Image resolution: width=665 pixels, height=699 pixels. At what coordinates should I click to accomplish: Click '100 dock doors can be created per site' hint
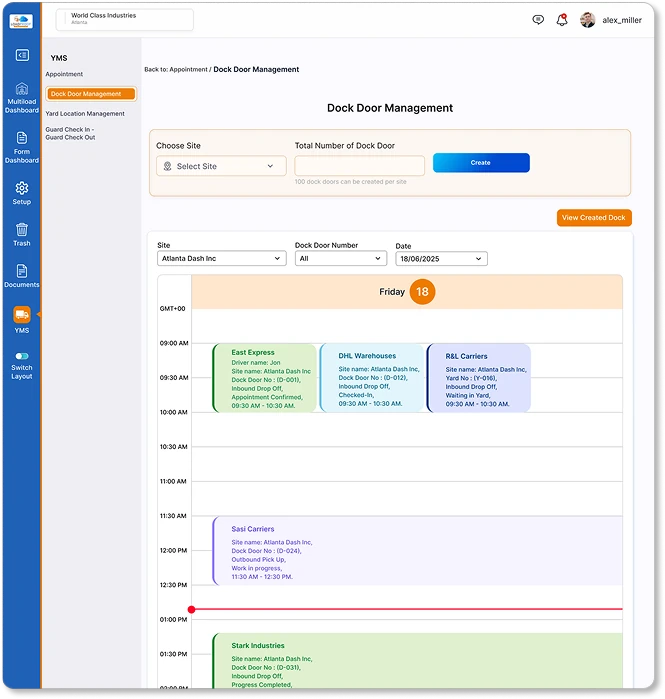point(350,182)
